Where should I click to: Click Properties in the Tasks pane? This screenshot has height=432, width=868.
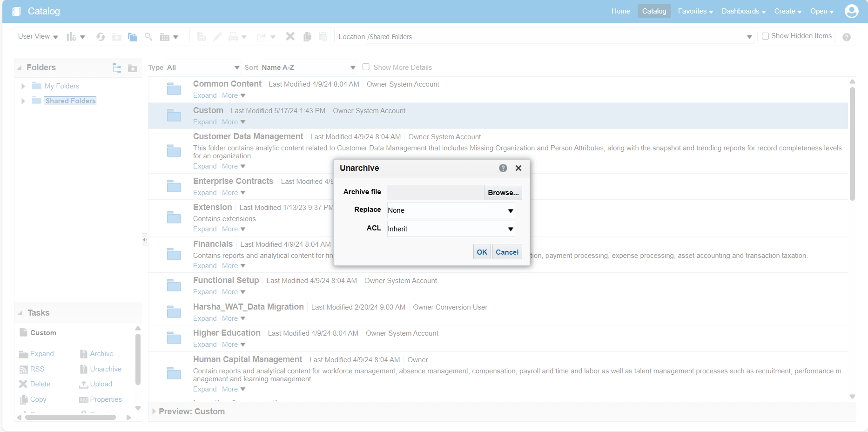coord(101,399)
